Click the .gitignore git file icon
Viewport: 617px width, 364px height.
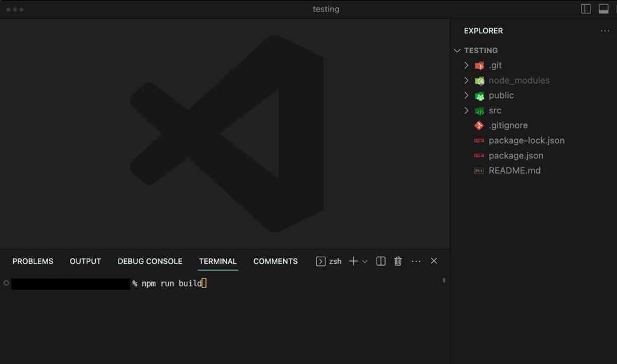(x=479, y=125)
